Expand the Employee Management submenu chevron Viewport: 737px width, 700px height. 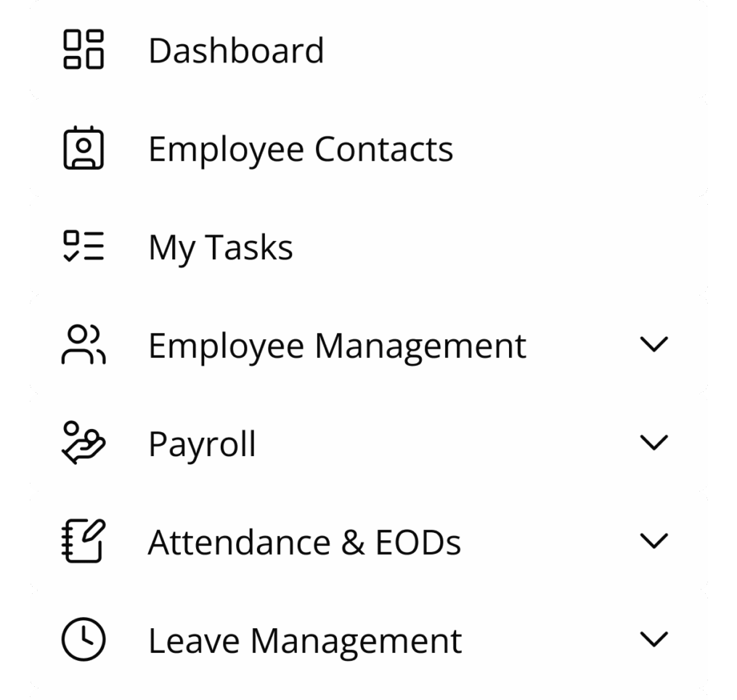(x=653, y=345)
